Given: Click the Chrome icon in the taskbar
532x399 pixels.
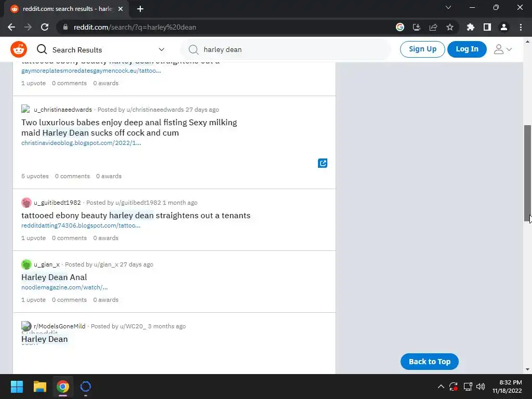Looking at the screenshot, I should [x=63, y=387].
